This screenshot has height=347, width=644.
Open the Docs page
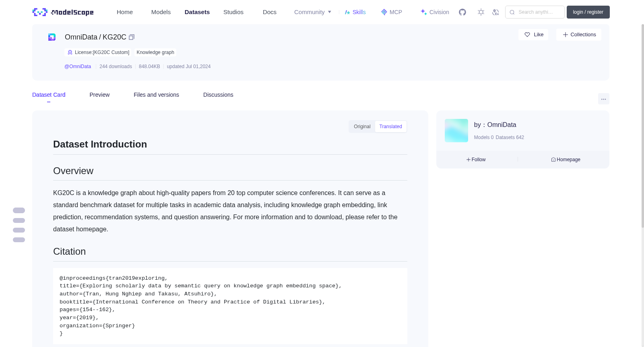270,12
